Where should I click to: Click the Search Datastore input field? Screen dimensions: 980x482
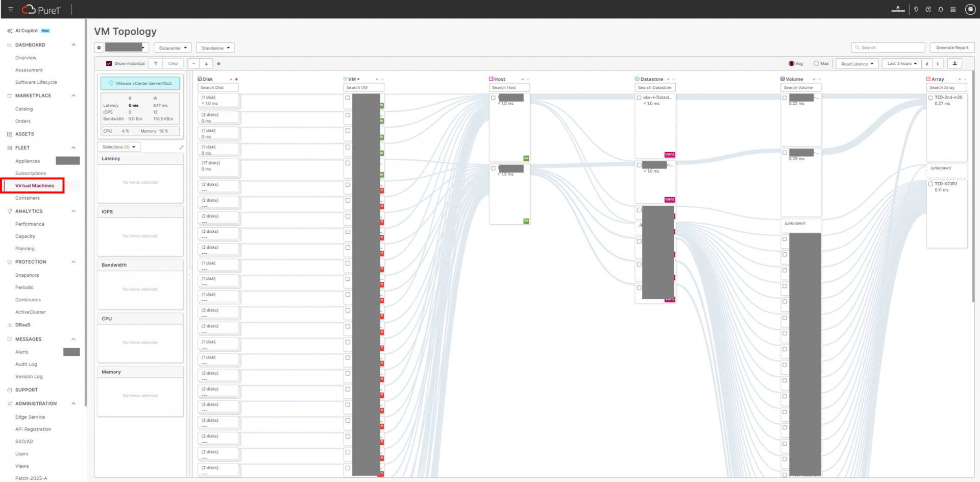(655, 88)
